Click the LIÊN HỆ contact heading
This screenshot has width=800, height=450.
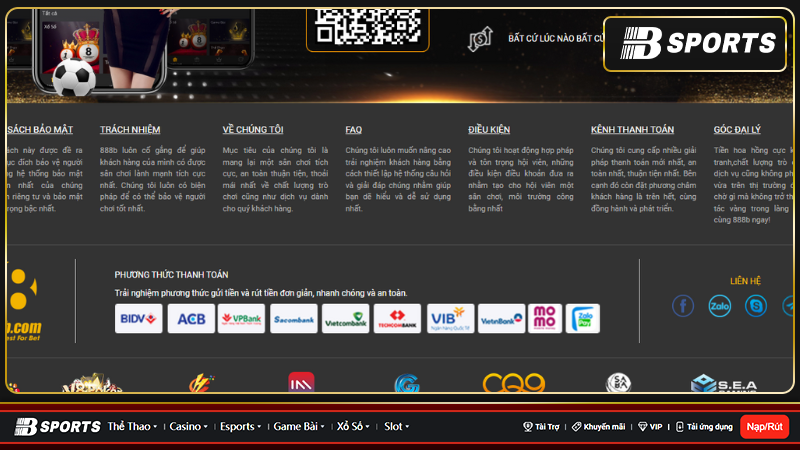click(x=745, y=281)
